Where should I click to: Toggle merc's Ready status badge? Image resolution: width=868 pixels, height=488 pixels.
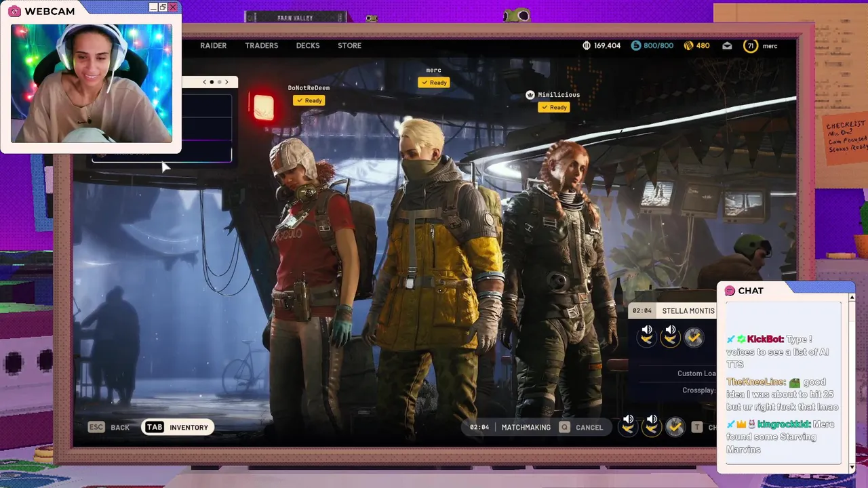point(433,83)
